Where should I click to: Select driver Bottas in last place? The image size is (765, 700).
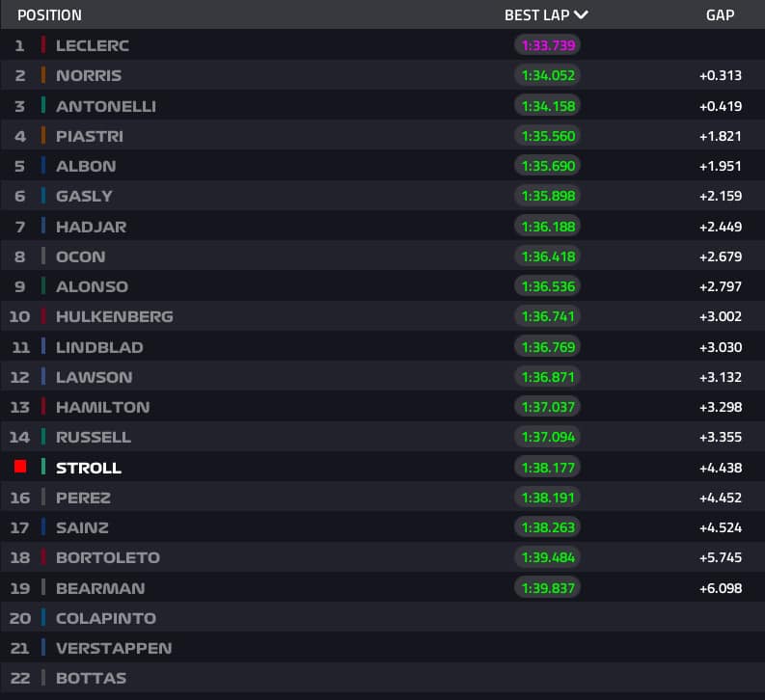tap(91, 678)
